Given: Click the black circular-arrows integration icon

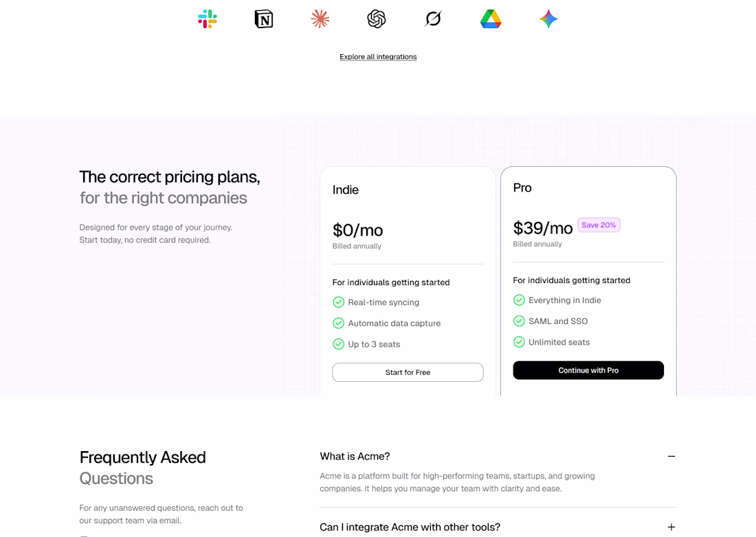Looking at the screenshot, I should point(433,19).
